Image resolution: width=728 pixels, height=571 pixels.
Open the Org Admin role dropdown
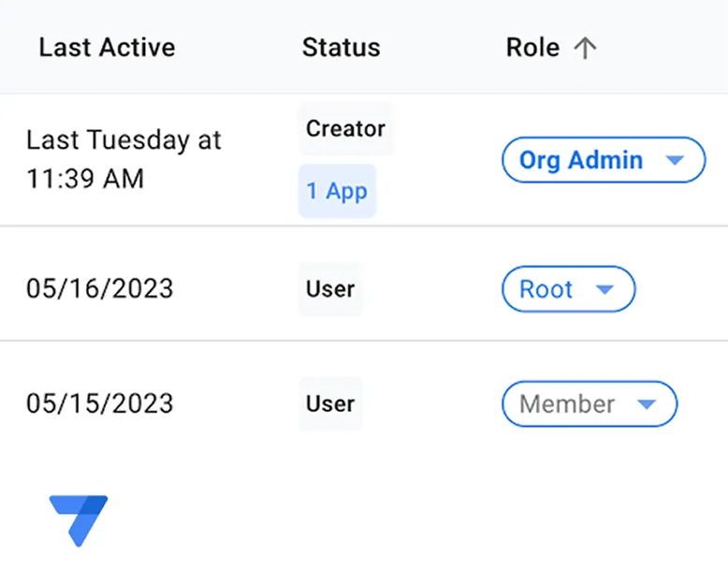tap(604, 160)
